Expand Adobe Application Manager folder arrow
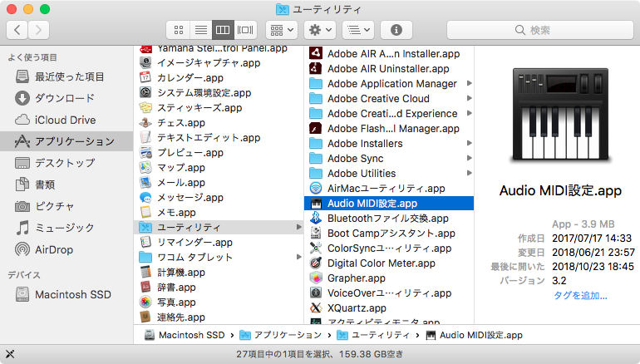Viewport: 640px width, 364px height. tap(470, 83)
